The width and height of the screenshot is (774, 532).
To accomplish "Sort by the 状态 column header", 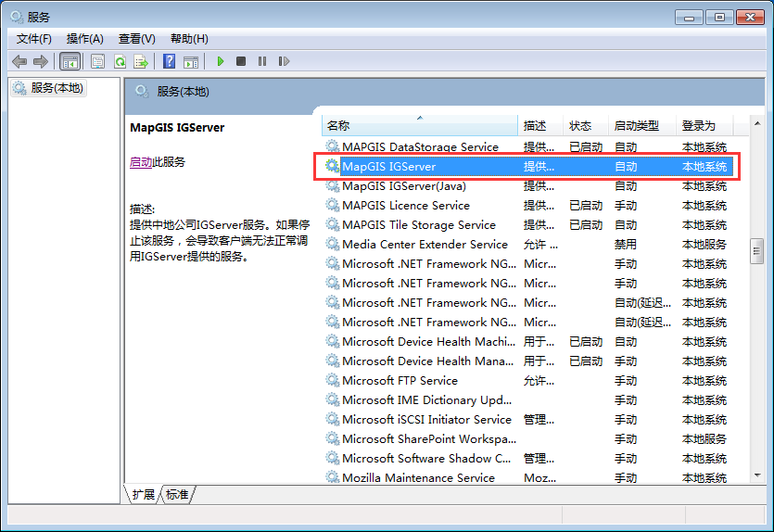I will coord(585,125).
